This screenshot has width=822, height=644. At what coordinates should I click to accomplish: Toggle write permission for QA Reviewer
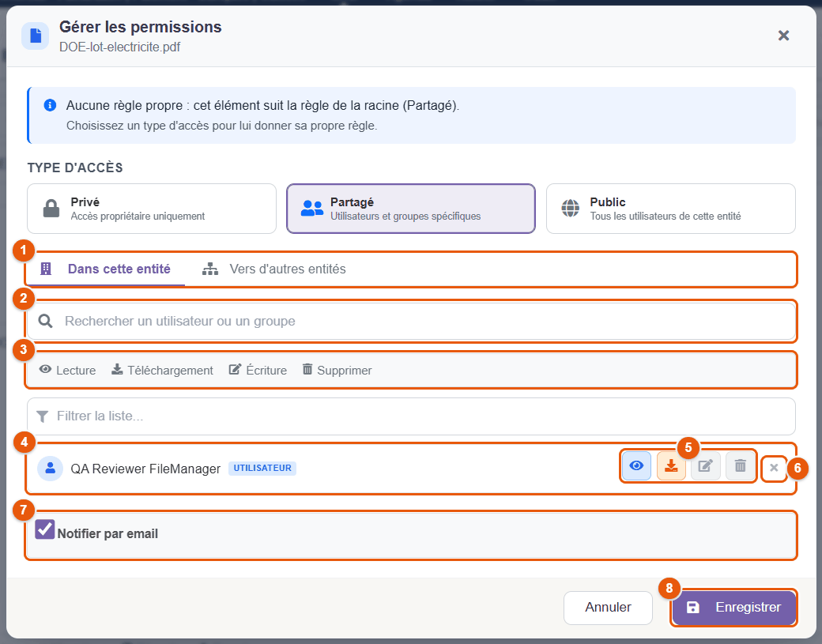[706, 466]
